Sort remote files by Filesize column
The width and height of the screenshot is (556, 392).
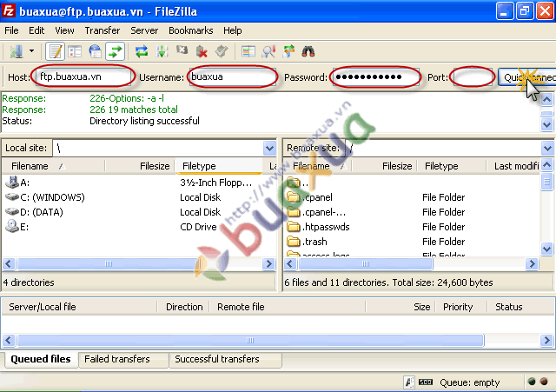(x=384, y=166)
